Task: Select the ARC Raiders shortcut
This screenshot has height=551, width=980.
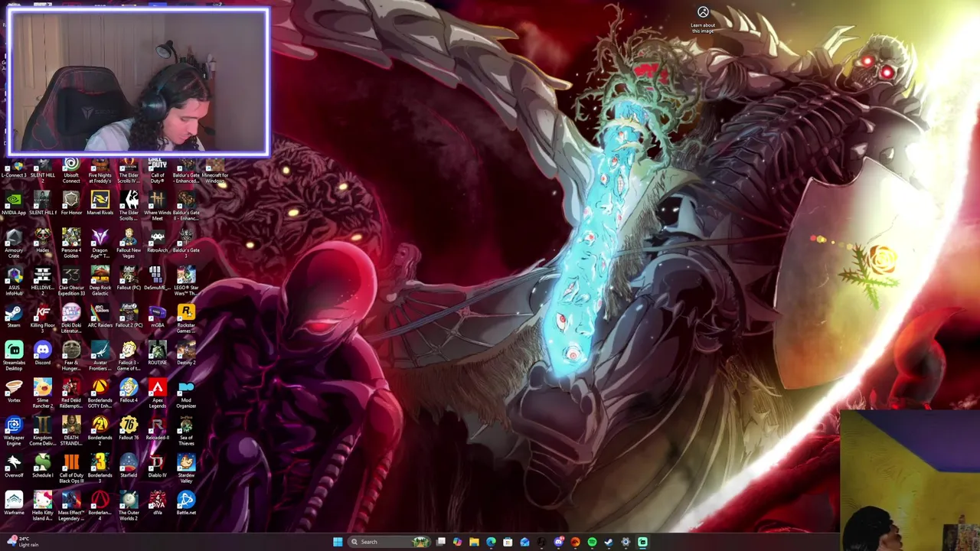Action: [100, 316]
